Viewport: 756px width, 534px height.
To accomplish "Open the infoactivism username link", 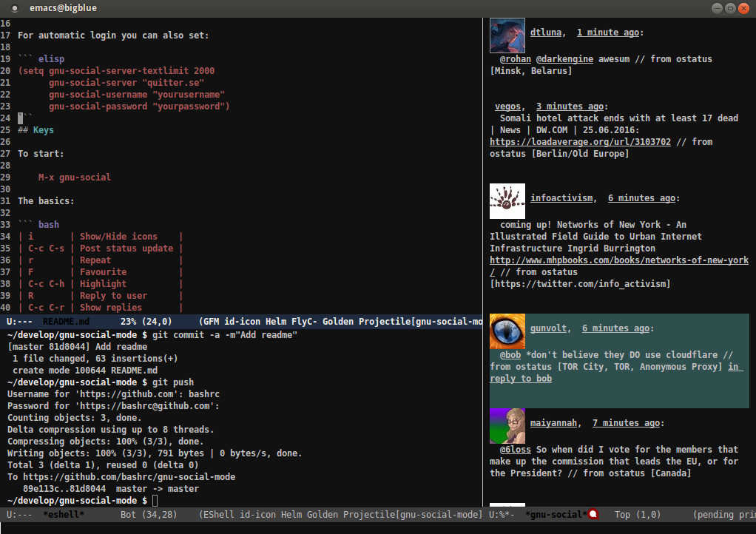I will point(561,198).
